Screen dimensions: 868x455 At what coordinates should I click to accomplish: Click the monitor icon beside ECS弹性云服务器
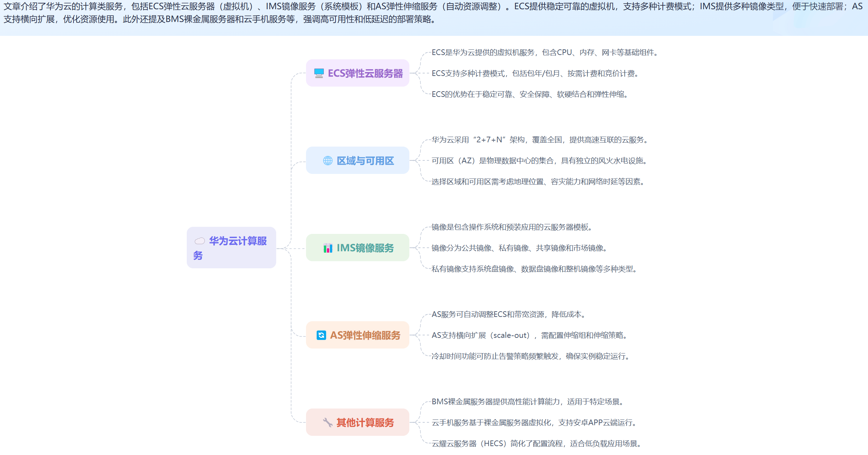coord(319,73)
